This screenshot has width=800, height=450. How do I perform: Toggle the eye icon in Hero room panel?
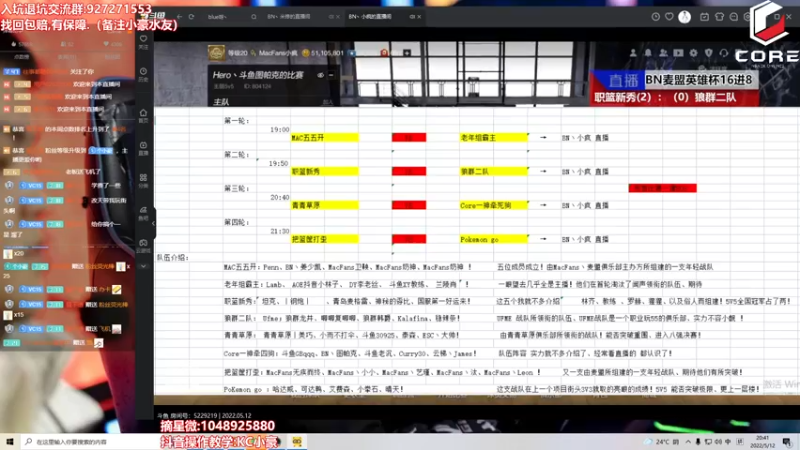(320, 75)
